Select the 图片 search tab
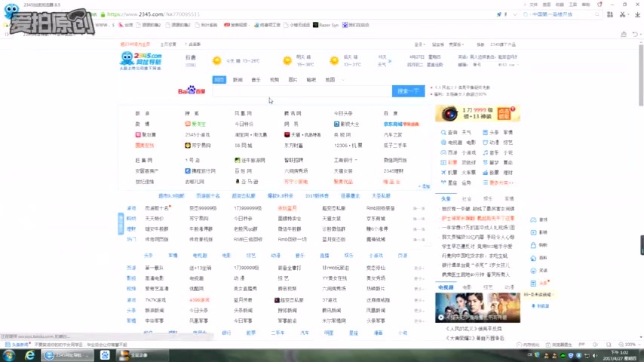 click(293, 80)
